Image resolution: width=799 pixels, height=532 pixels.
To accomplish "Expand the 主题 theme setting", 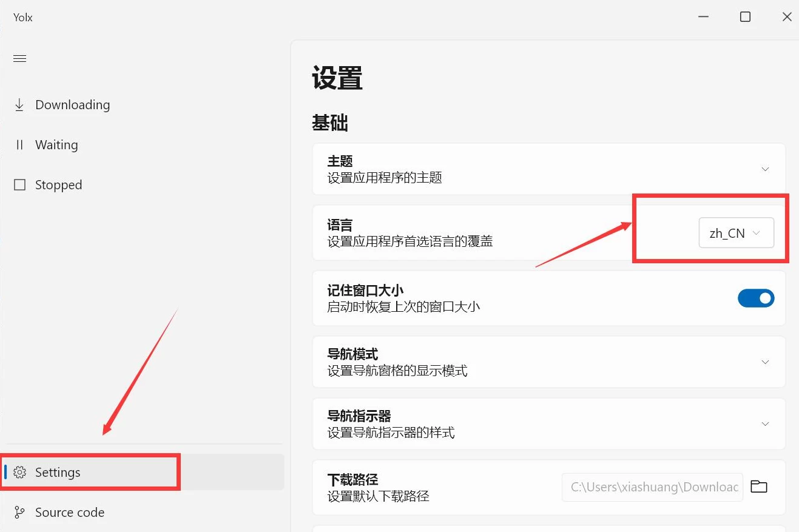I will 765,169.
